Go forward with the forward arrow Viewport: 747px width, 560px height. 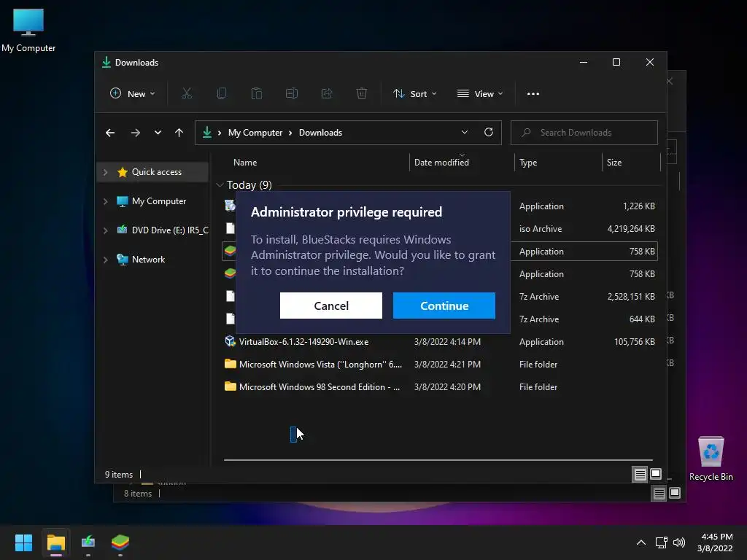(x=135, y=133)
